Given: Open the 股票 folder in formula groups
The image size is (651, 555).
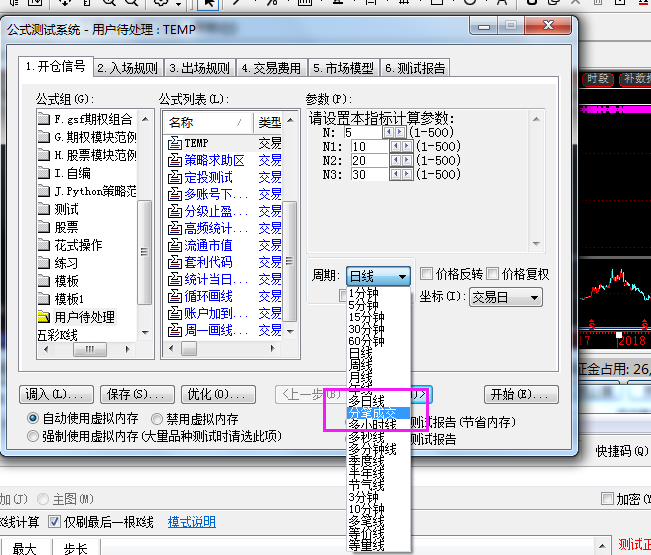Looking at the screenshot, I should [x=45, y=227].
